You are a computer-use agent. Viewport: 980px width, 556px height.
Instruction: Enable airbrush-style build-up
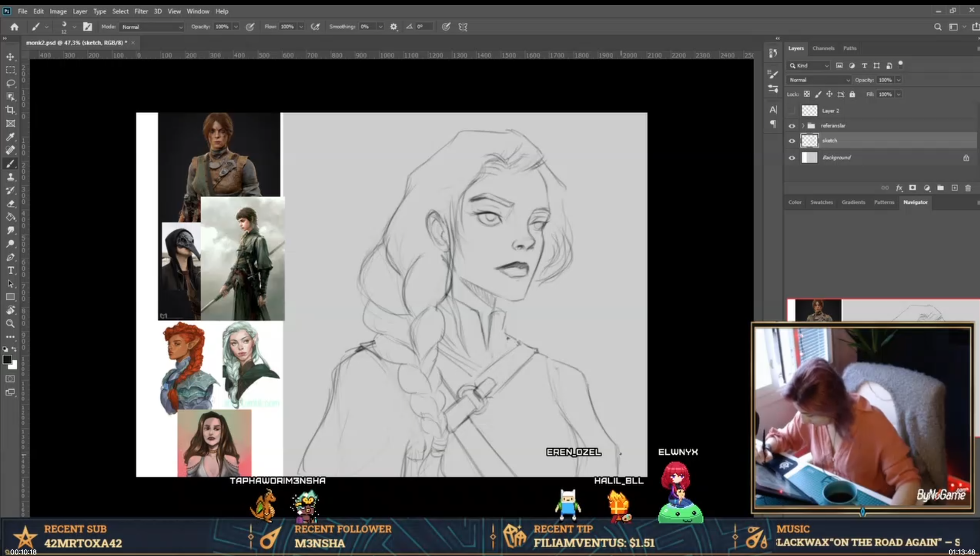point(315,27)
